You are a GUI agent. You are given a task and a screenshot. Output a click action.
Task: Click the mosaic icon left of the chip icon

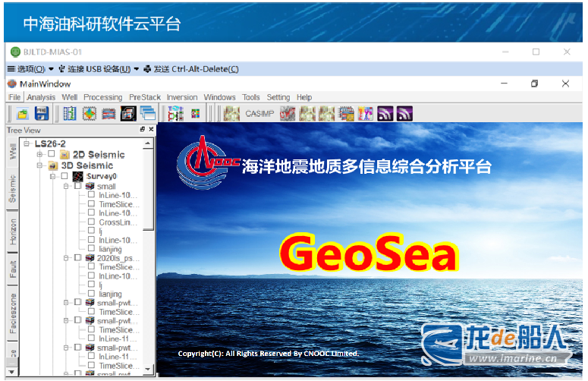pyautogui.click(x=327, y=114)
